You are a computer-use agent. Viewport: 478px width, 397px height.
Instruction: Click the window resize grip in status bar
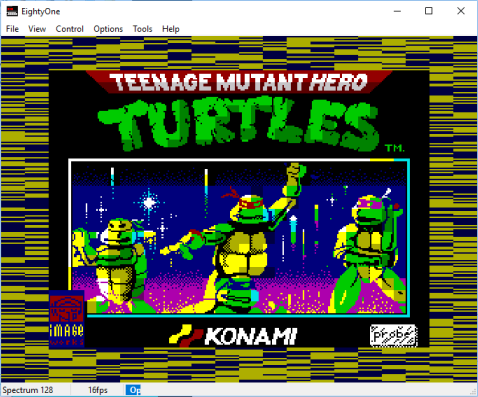point(473,392)
